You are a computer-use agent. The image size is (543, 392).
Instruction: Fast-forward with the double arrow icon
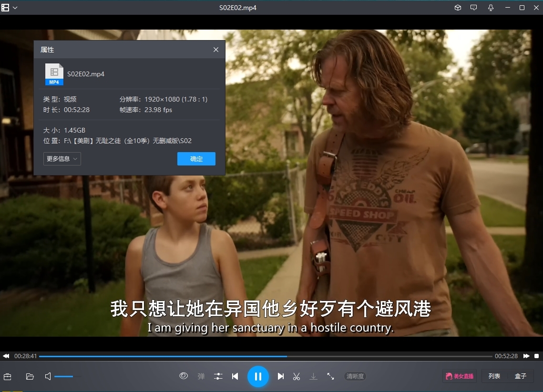pos(526,356)
